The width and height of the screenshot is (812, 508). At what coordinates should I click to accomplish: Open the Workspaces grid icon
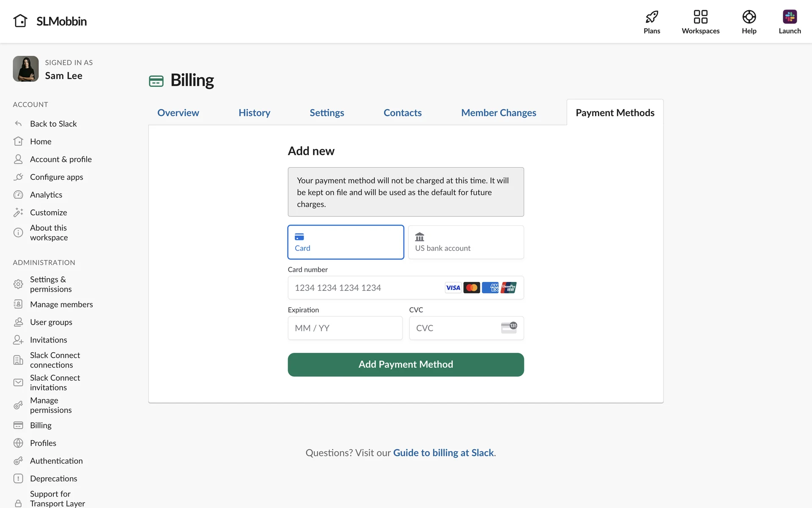tap(700, 17)
